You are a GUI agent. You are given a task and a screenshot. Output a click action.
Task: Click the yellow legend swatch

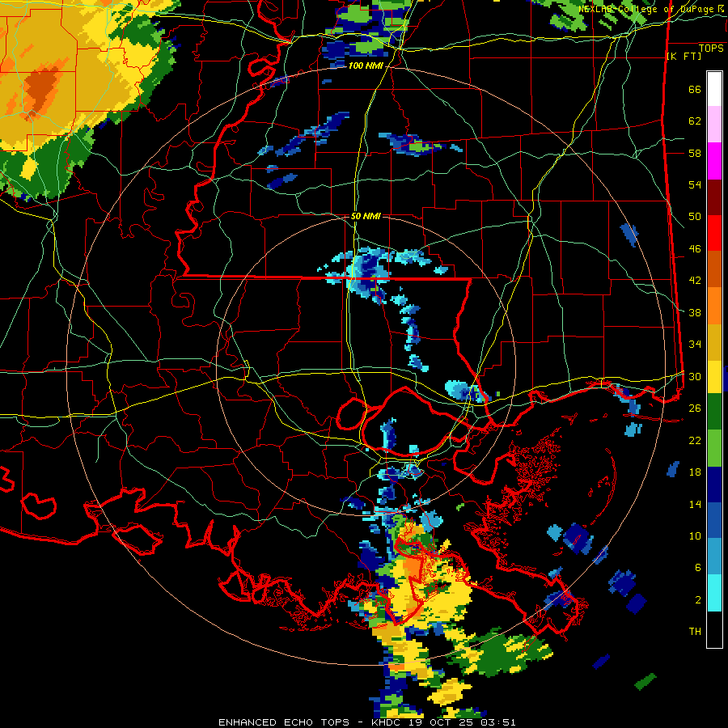[x=714, y=376]
